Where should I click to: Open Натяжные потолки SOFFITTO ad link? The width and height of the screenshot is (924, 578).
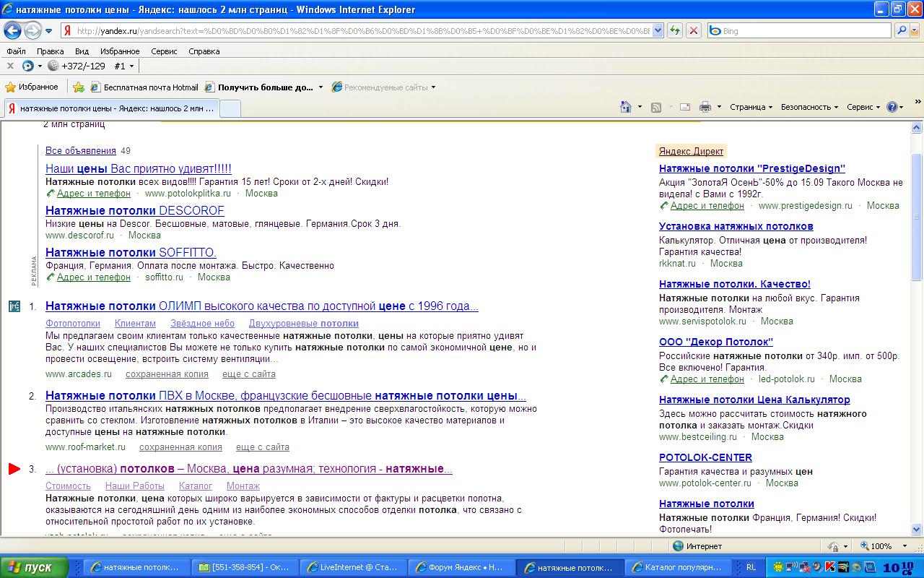tap(131, 252)
